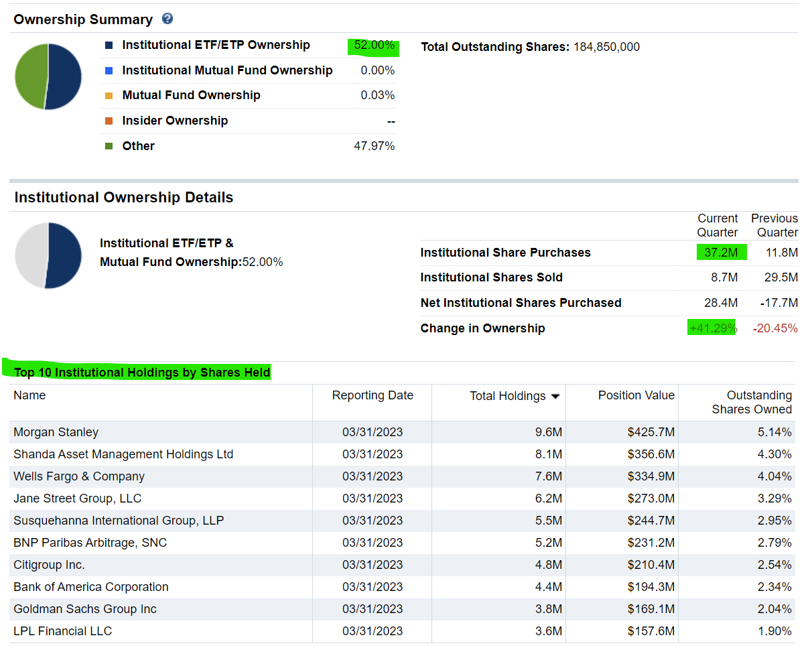Click the Institutional Ownership Details section heading

[124, 198]
